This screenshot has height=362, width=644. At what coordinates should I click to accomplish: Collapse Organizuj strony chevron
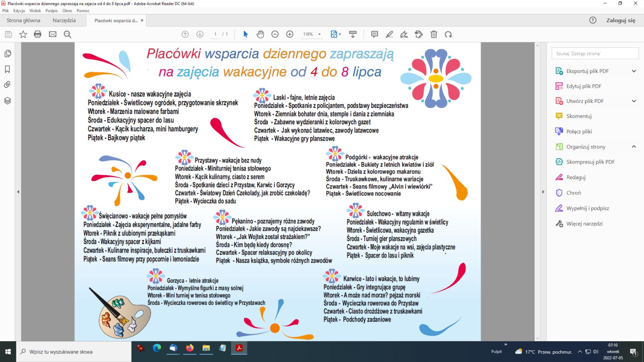coord(634,147)
